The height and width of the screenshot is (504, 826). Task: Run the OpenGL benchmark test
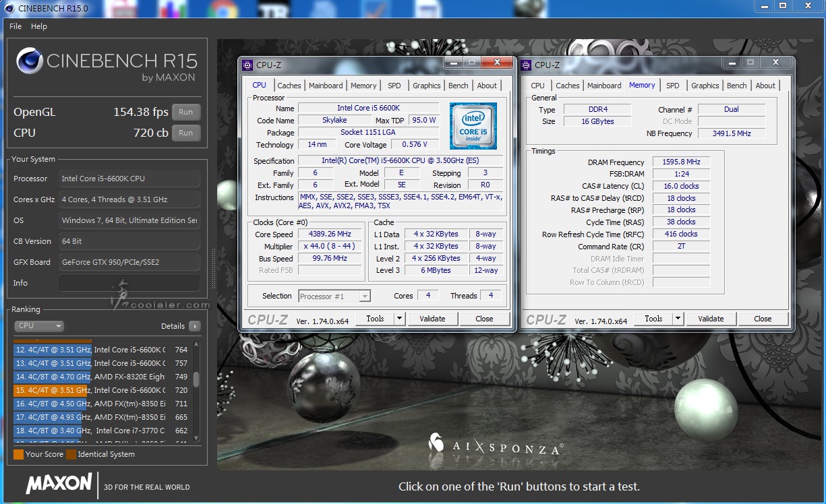(x=185, y=112)
